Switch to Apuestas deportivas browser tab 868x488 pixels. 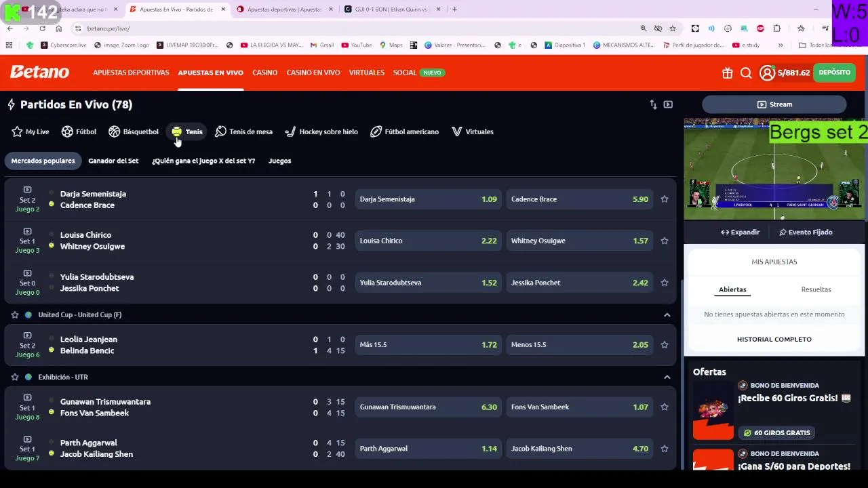click(285, 9)
